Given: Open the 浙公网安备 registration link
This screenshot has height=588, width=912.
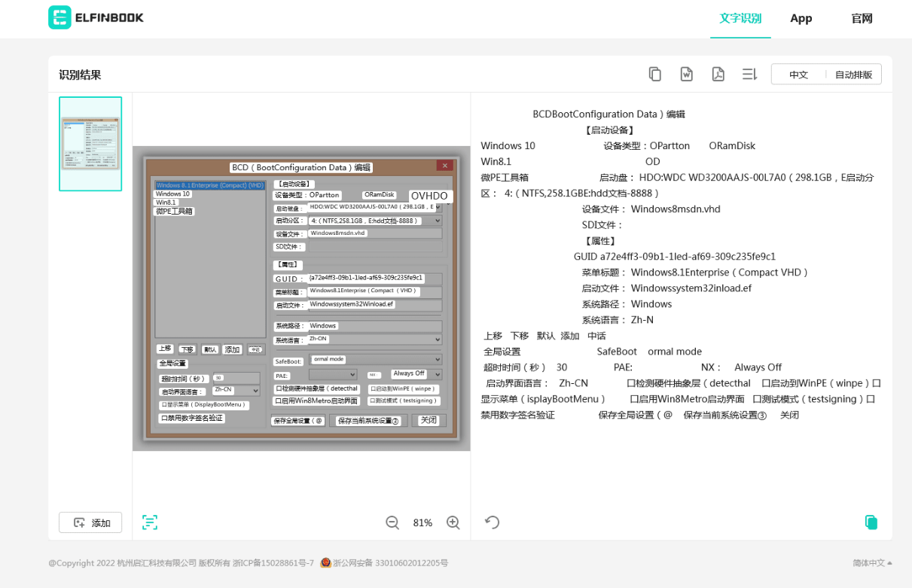Looking at the screenshot, I should tap(390, 563).
